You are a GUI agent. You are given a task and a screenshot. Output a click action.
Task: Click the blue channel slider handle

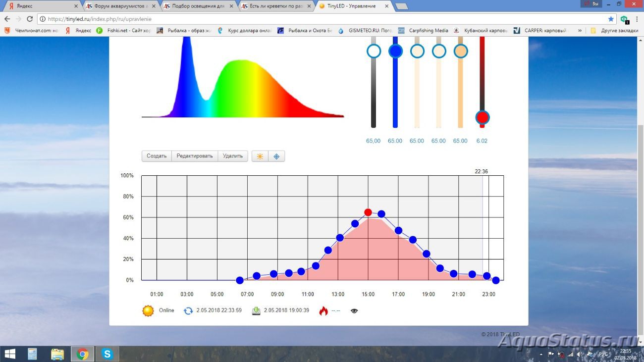[x=395, y=51]
